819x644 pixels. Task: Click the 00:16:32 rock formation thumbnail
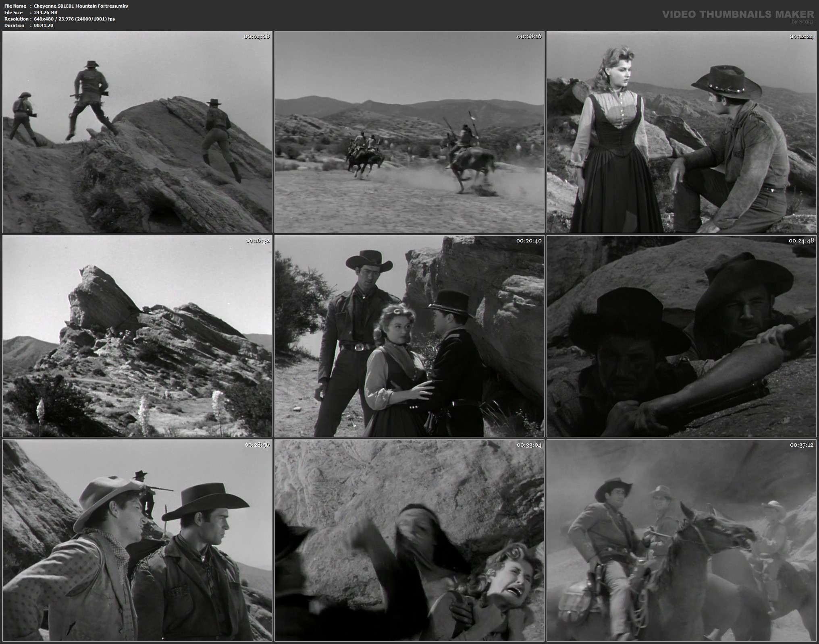click(137, 336)
